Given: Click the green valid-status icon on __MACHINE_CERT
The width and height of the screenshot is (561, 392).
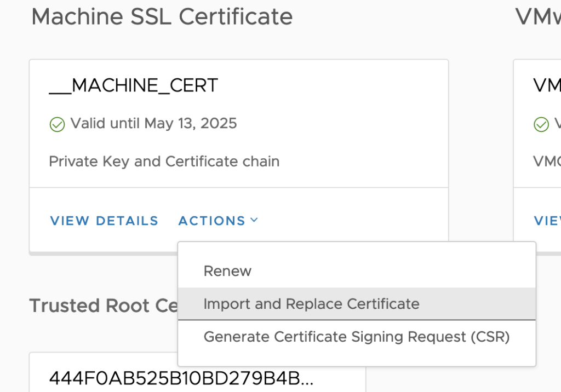Looking at the screenshot, I should 57,124.
